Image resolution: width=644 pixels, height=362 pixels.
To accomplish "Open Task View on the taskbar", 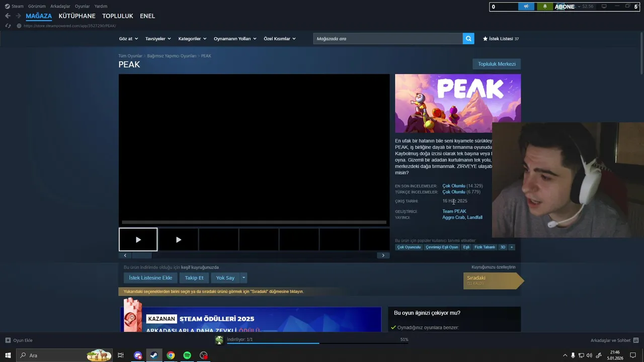I will coord(121,355).
